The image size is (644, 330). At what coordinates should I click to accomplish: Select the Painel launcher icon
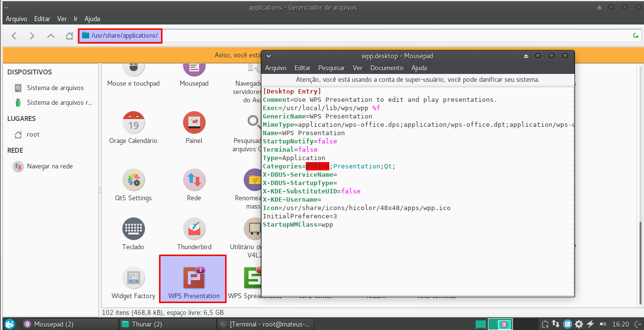point(194,122)
